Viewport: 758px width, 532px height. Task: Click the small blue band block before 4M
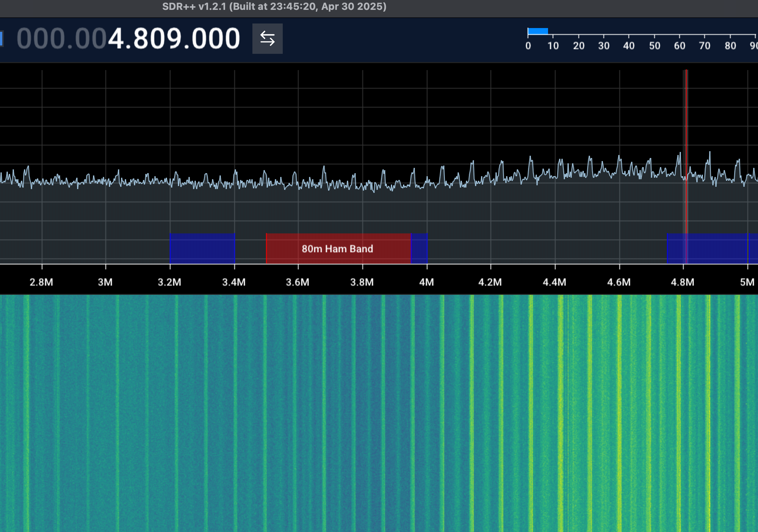pyautogui.click(x=419, y=249)
